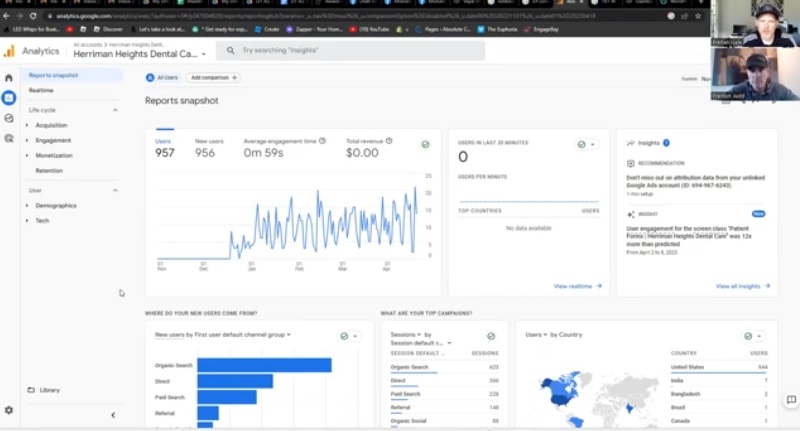Click the search insights input field

pyautogui.click(x=351, y=50)
